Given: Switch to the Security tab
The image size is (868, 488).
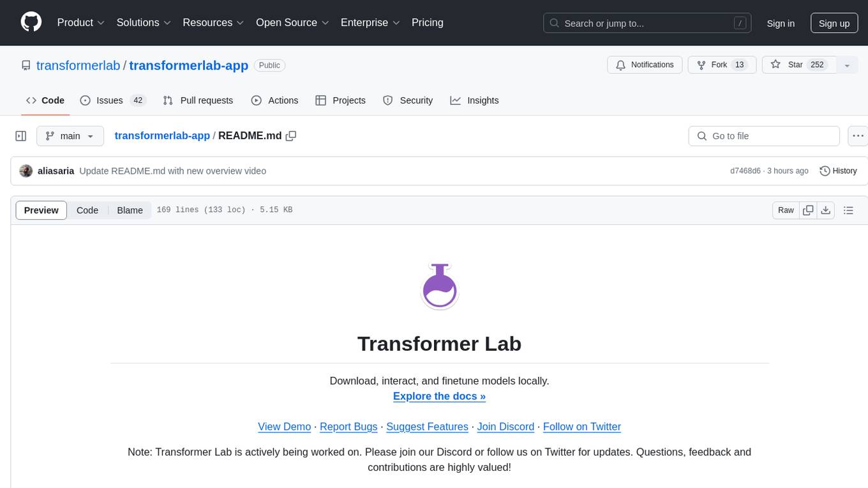Looking at the screenshot, I should (408, 100).
